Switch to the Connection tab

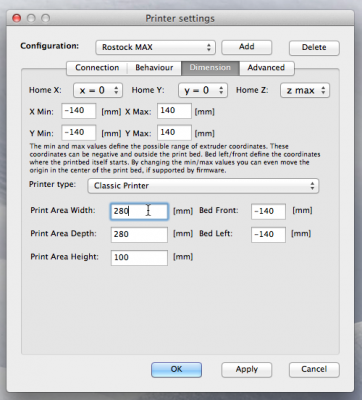pyautogui.click(x=97, y=68)
